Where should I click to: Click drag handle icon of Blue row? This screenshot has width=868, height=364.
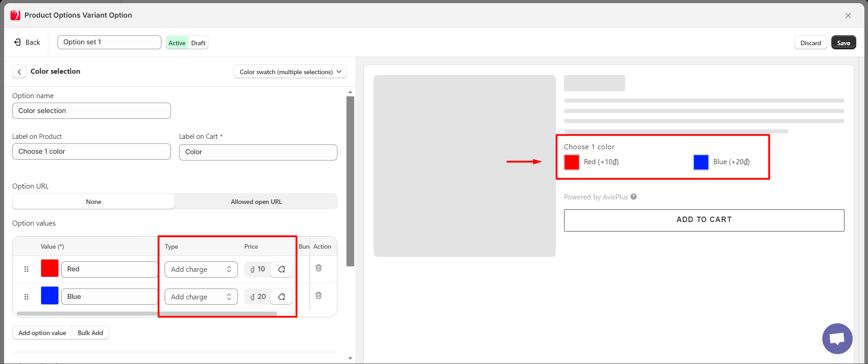[26, 297]
